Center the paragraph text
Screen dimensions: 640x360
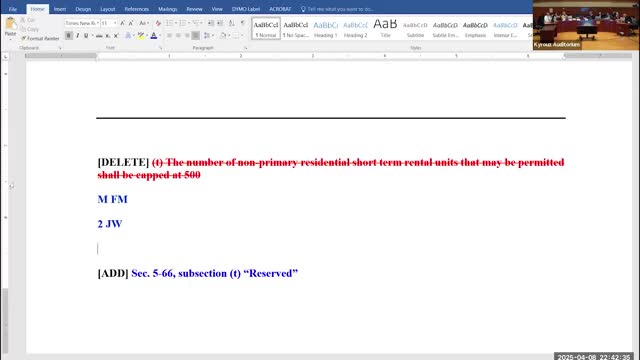click(178, 36)
